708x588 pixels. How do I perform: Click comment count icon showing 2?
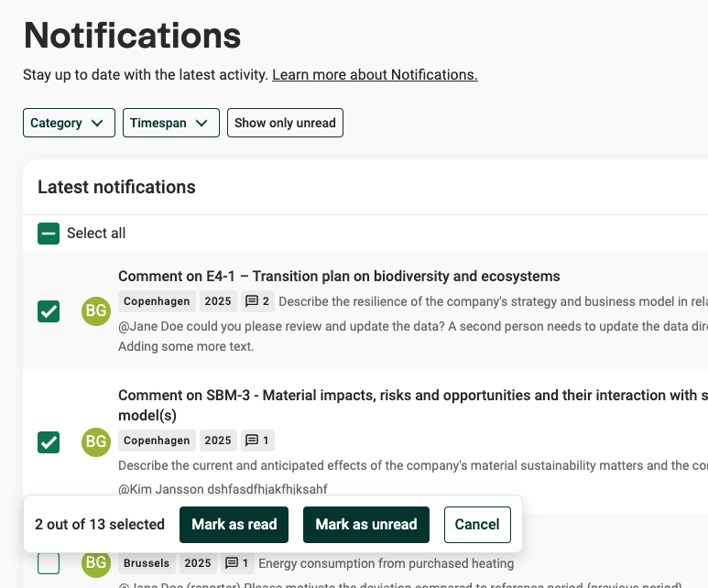click(252, 301)
